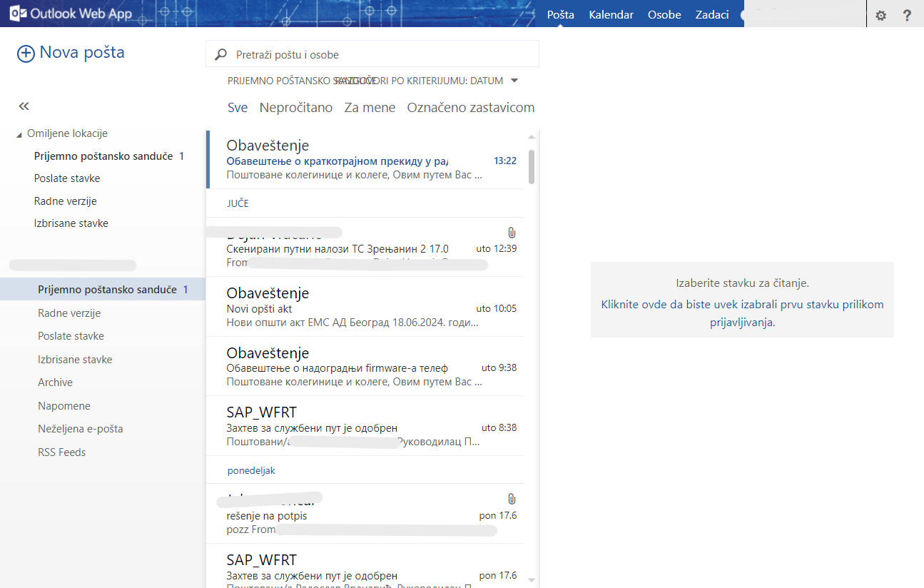Image resolution: width=924 pixels, height=588 pixels.
Task: Open the RSS Feeds folder
Action: tap(62, 452)
